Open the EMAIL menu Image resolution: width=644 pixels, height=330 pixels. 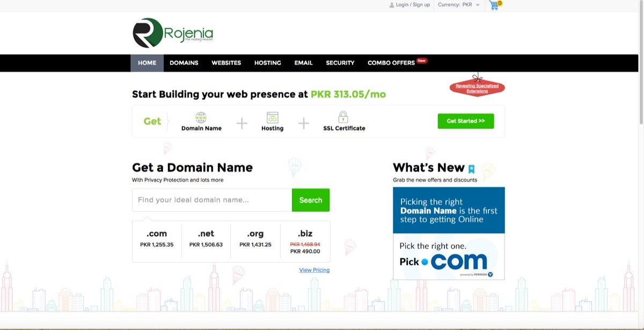[303, 63]
